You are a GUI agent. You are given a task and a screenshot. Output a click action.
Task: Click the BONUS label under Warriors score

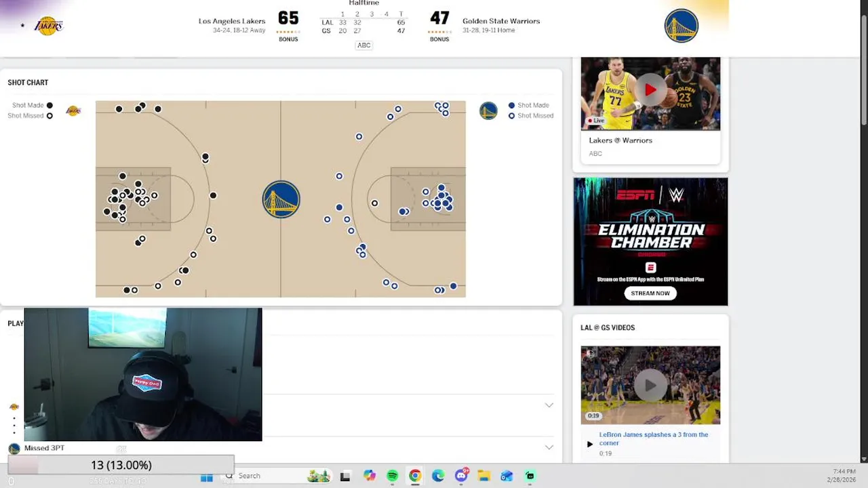tap(439, 39)
